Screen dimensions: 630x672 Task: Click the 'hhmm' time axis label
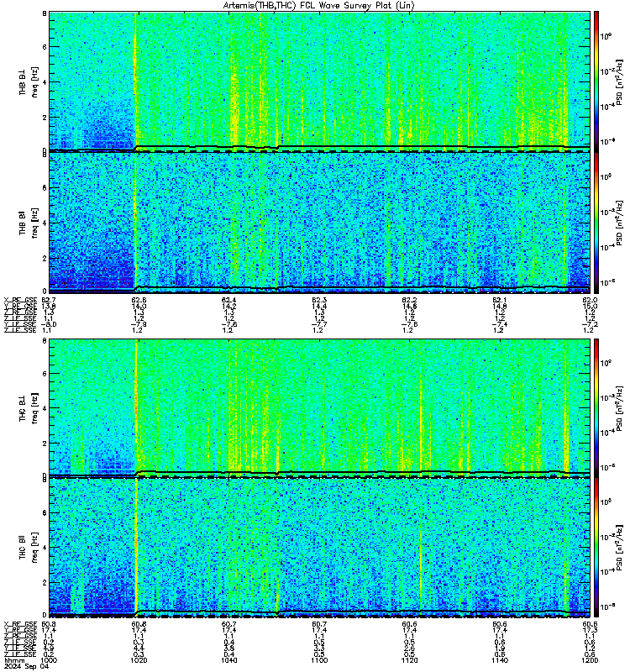tap(13, 660)
